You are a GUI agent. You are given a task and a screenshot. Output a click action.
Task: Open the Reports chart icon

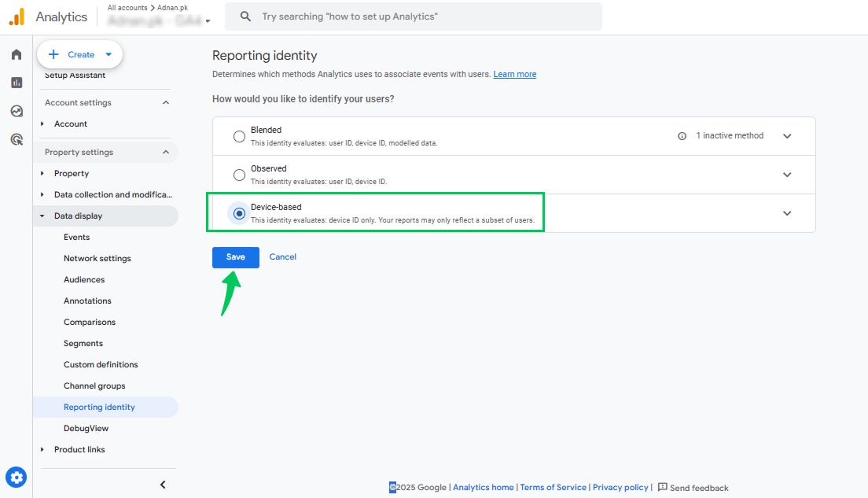click(17, 83)
